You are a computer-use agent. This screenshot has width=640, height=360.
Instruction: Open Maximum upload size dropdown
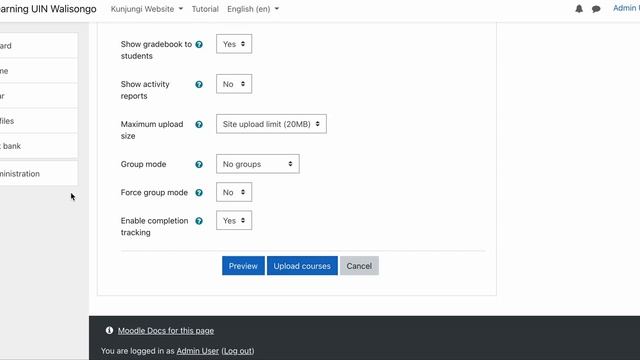tap(271, 124)
